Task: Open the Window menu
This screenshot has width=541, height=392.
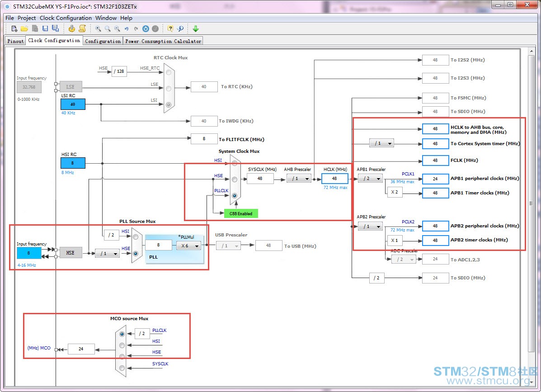Action: point(106,18)
